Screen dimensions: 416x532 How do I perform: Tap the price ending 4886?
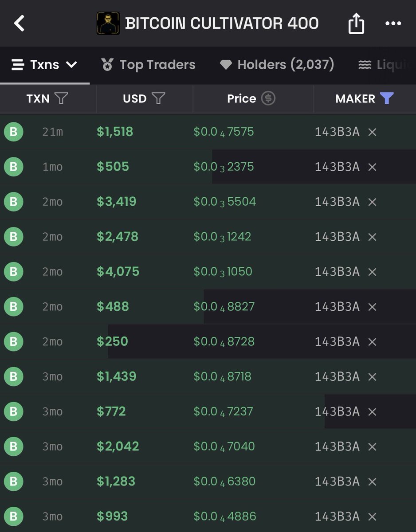click(225, 517)
